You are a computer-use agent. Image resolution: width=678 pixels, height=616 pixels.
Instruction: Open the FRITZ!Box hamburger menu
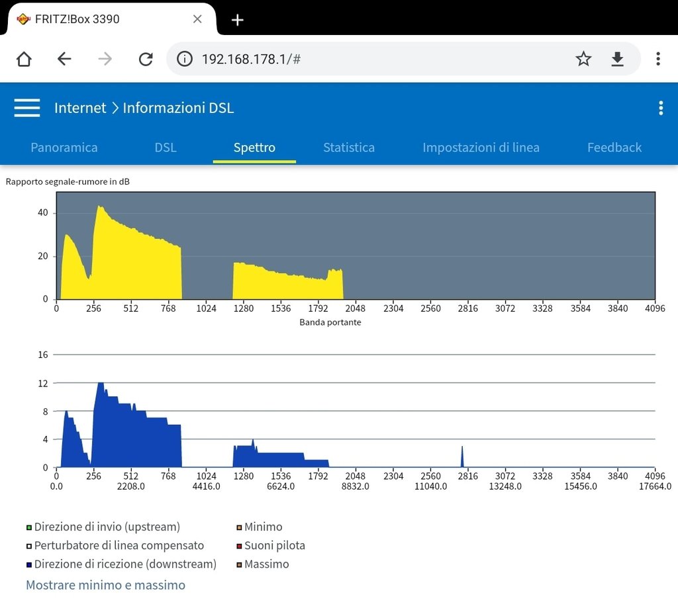click(x=27, y=108)
